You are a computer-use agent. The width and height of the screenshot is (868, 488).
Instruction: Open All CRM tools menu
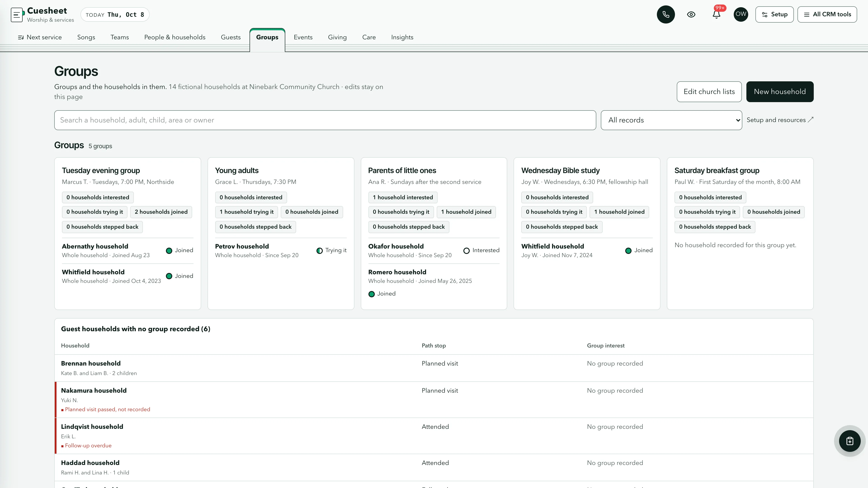pyautogui.click(x=827, y=14)
